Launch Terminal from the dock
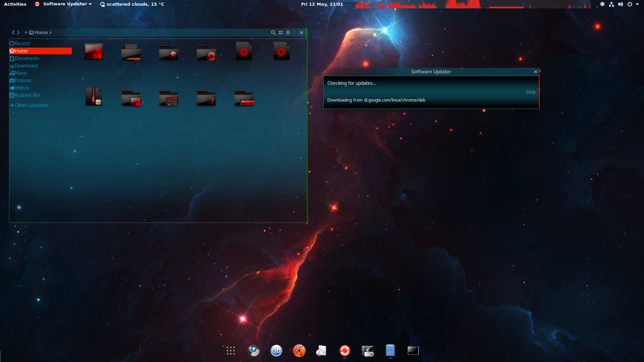The image size is (644, 362). click(x=413, y=351)
